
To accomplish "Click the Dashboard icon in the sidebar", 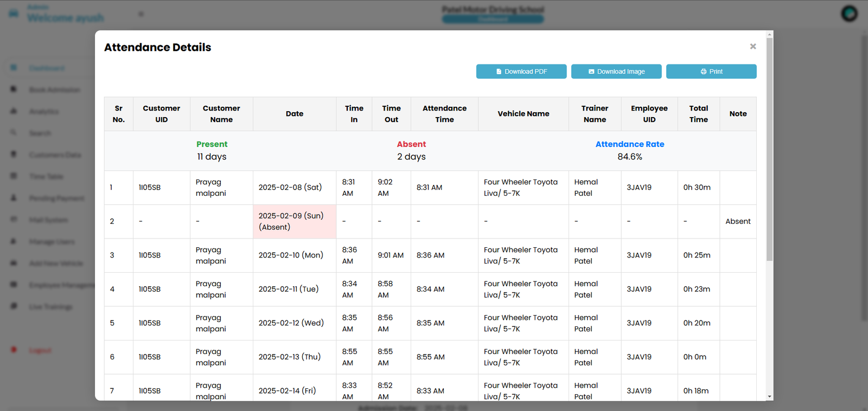I will (x=14, y=68).
